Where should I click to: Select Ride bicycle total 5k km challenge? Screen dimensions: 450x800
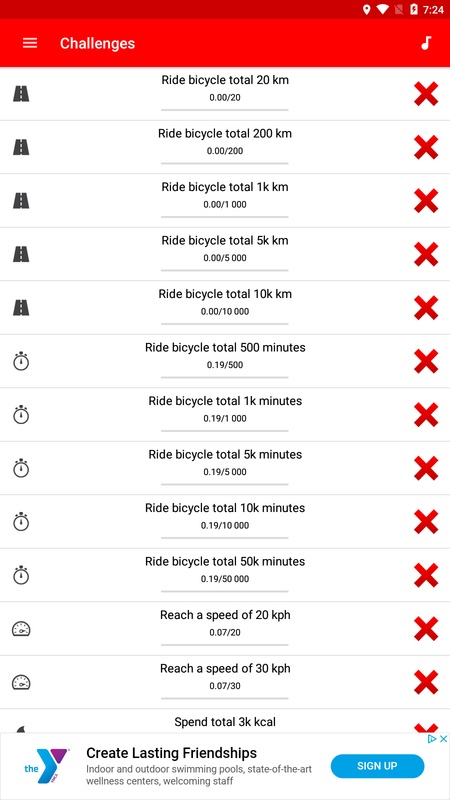(x=225, y=255)
